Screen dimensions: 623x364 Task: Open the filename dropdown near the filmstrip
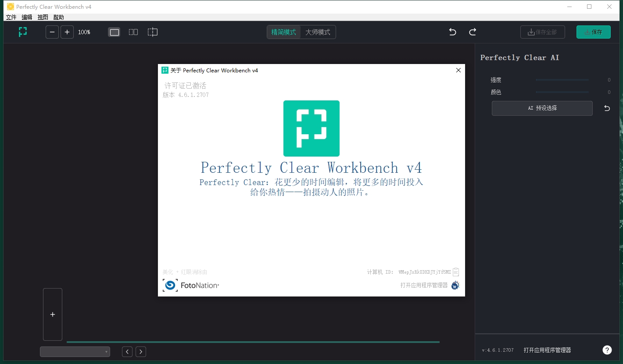(x=75, y=351)
